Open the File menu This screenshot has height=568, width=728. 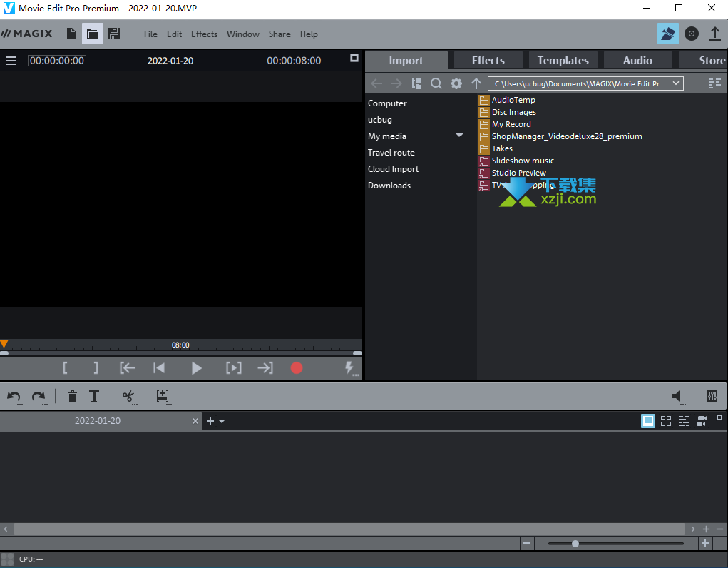(150, 34)
